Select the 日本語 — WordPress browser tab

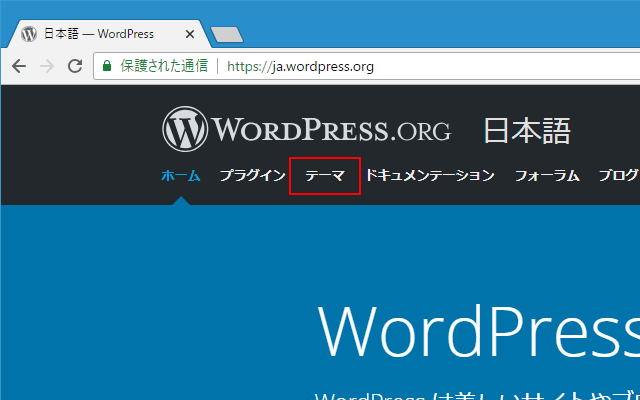click(x=108, y=34)
